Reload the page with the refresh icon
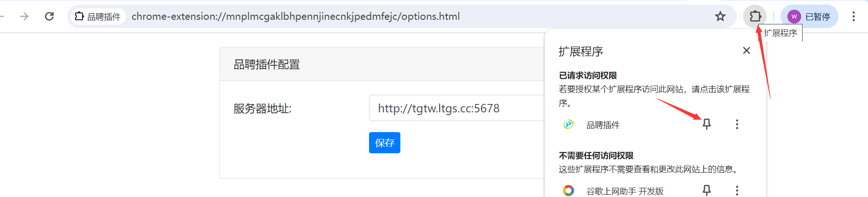The height and width of the screenshot is (197, 868). pyautogui.click(x=49, y=17)
